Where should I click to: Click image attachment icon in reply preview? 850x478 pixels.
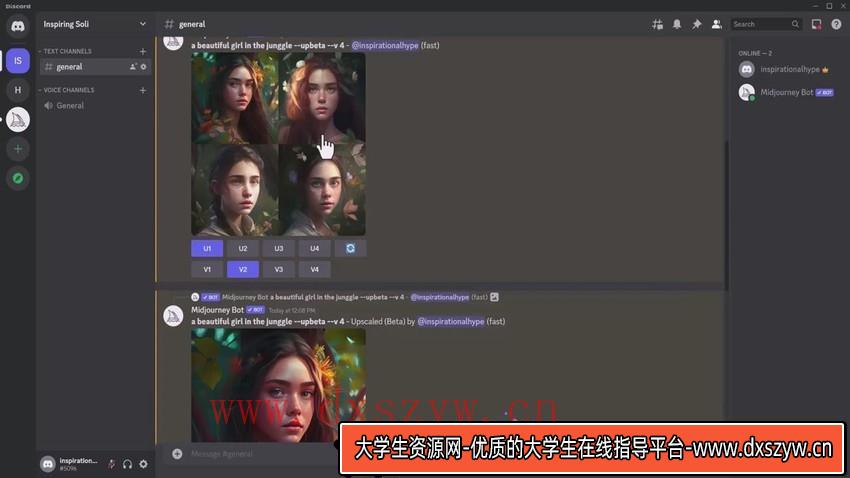point(494,297)
